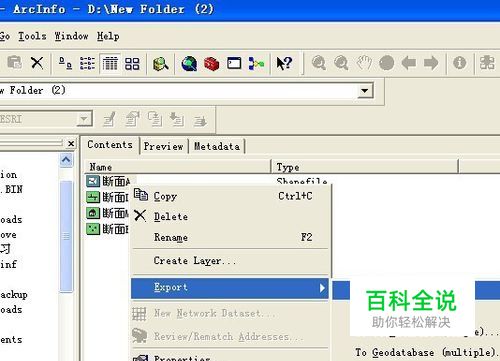Click the Back arrow icon
Screen dimensions: 500x361
coord(409,63)
